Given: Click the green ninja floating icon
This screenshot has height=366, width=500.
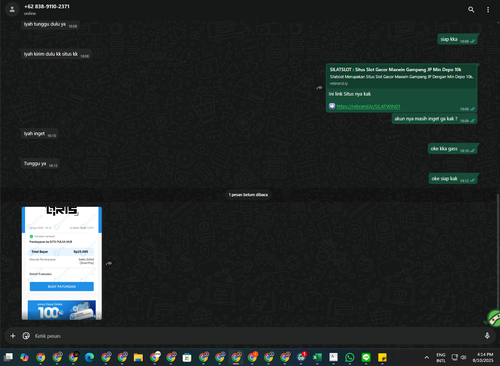Looking at the screenshot, I should pyautogui.click(x=492, y=317).
